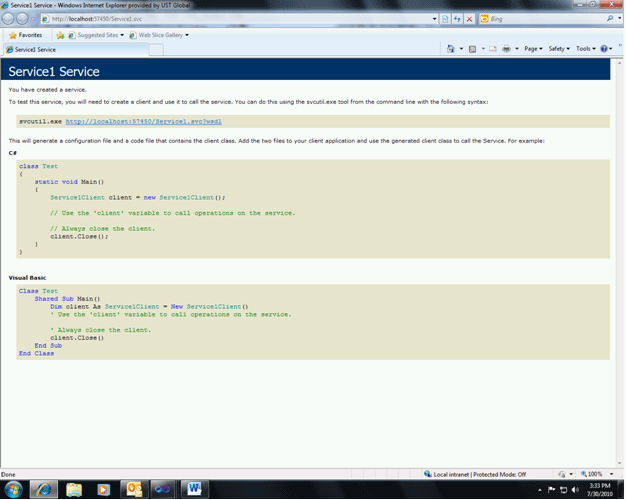Show hidden tray icons arrow
This screenshot has width=626, height=500.
(x=540, y=490)
